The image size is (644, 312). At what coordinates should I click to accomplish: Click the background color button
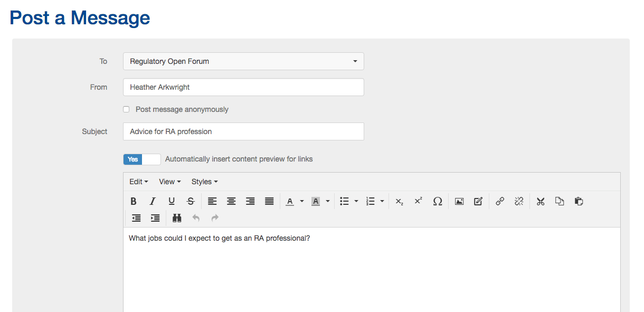click(316, 201)
